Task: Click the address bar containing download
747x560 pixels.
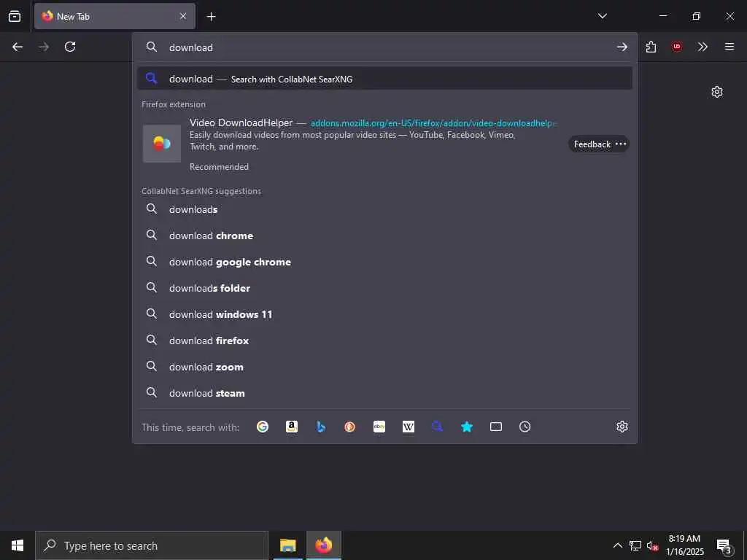Action: tap(384, 47)
